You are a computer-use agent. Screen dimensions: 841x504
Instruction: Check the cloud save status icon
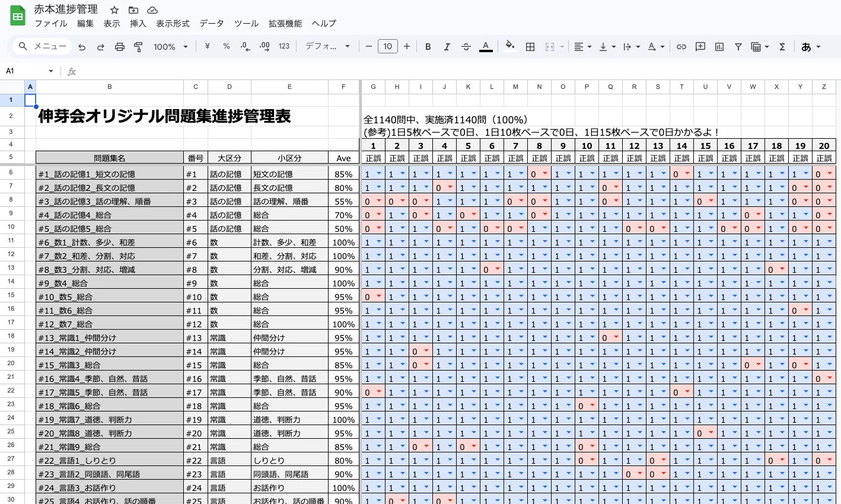[x=152, y=10]
